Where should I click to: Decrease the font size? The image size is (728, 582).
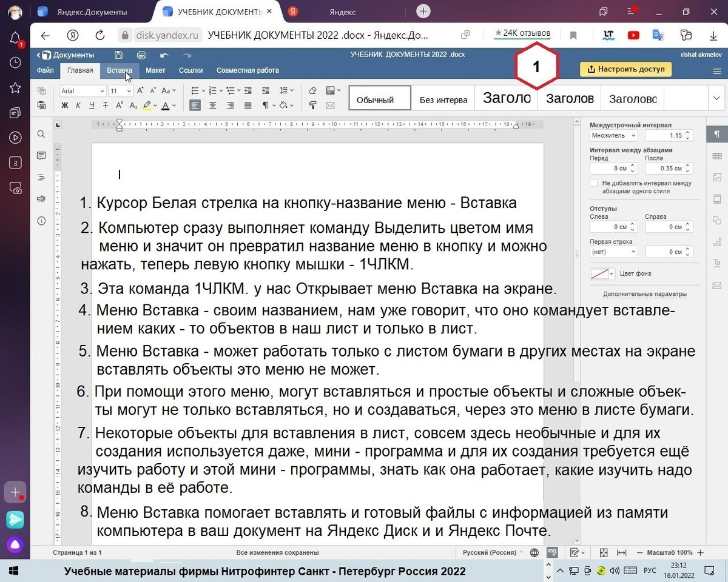tap(153, 91)
